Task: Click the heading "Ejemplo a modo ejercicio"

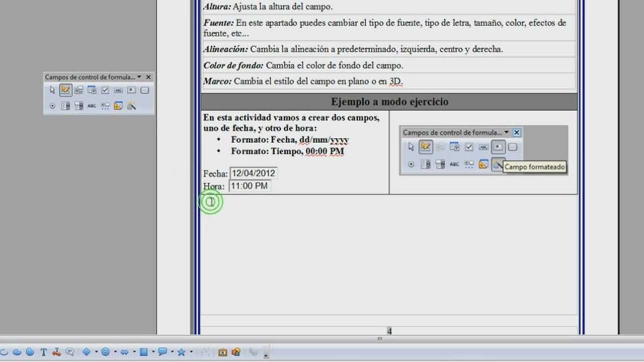Action: (x=389, y=102)
